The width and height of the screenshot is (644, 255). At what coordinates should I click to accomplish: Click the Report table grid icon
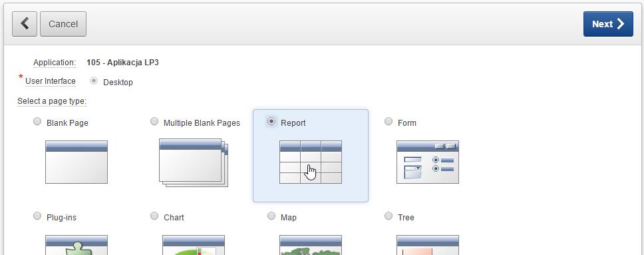(x=311, y=162)
